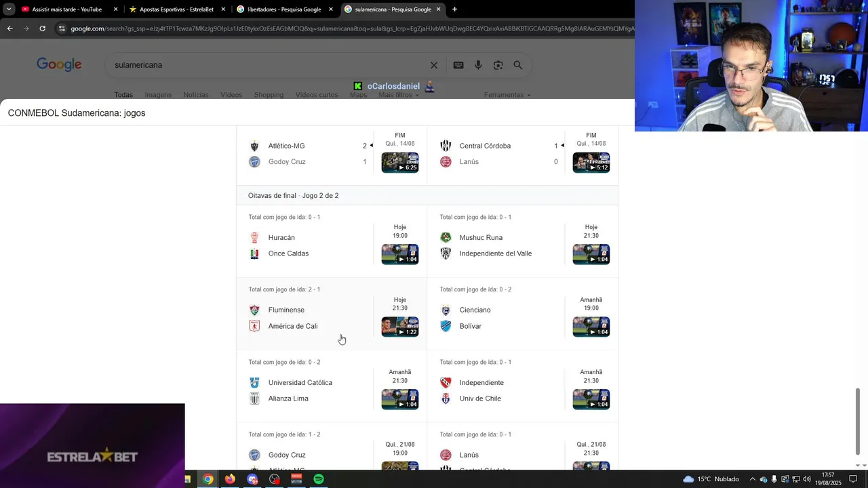Switch to the EstrelaBet tab

(x=176, y=9)
